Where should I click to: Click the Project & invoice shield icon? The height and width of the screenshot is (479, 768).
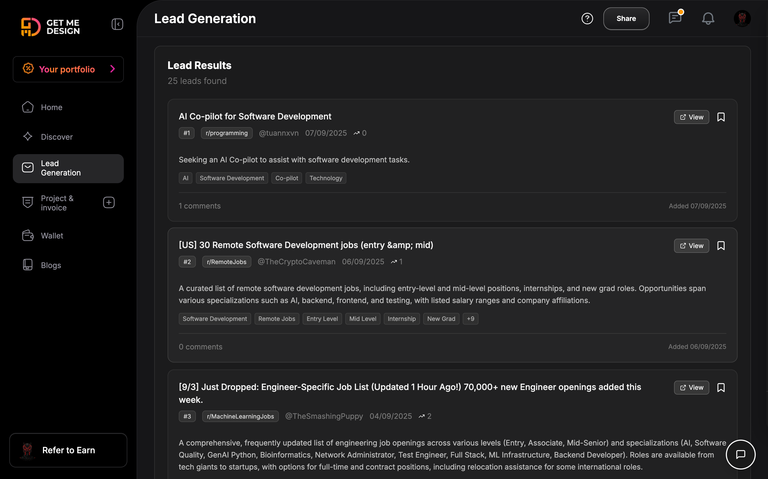28,202
